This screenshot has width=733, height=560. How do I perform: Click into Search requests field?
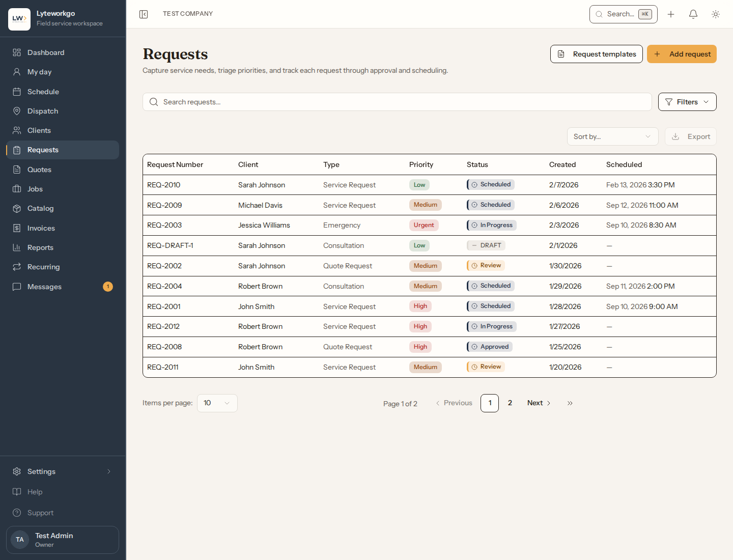[397, 102]
